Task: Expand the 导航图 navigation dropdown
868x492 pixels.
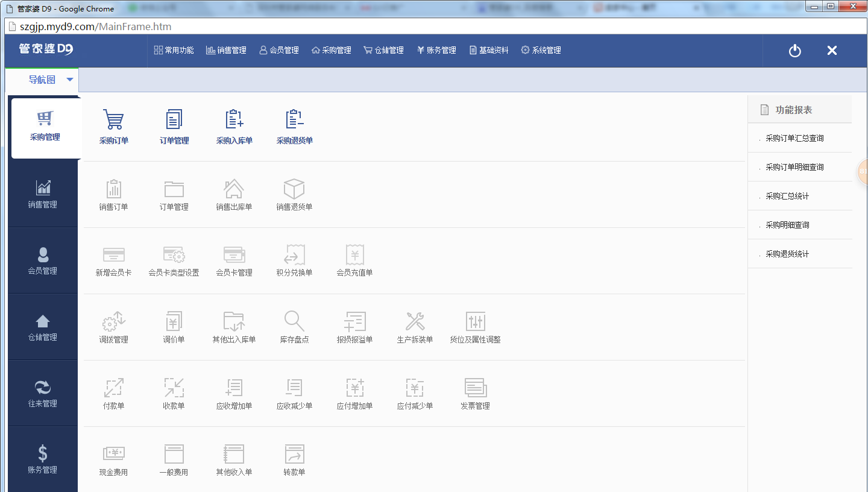Action: tap(41, 80)
